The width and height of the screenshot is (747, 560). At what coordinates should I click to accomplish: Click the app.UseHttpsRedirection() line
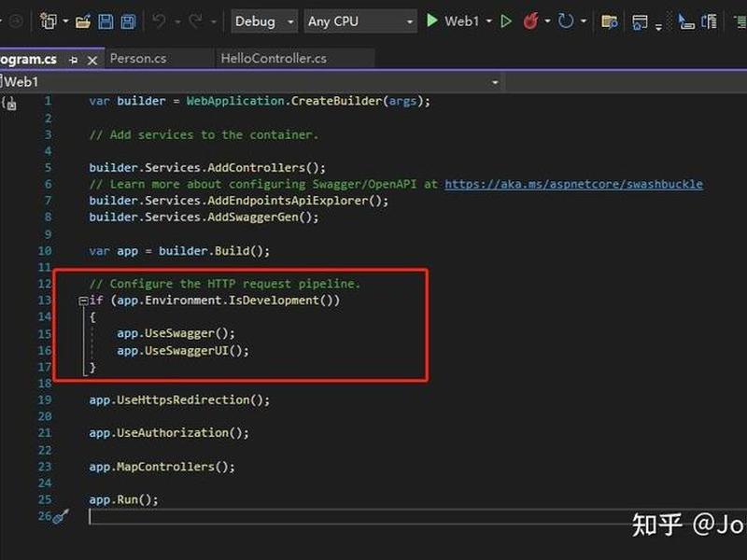179,400
